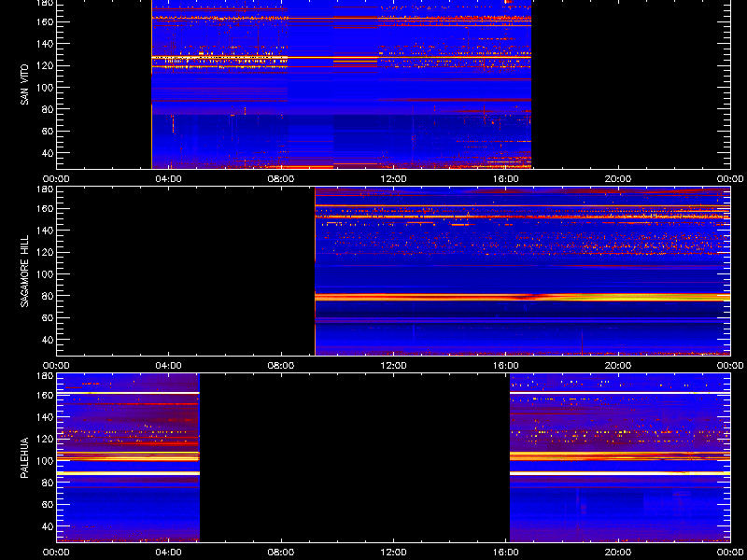The width and height of the screenshot is (747, 560).
Task: Click the 80 frequency label on Palehua axis
Action: 48,483
